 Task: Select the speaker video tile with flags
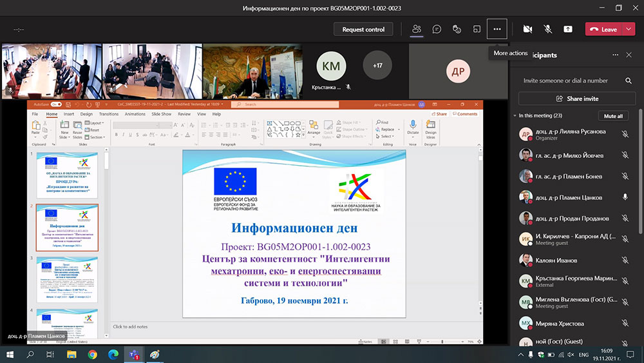pos(252,71)
